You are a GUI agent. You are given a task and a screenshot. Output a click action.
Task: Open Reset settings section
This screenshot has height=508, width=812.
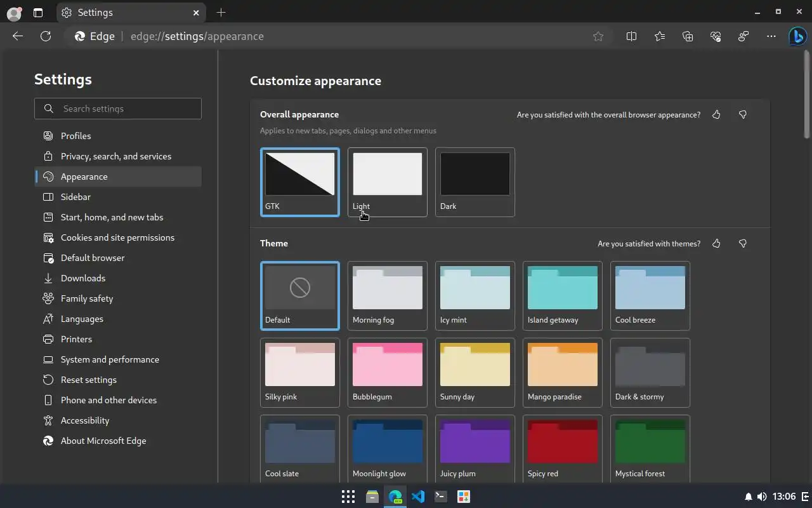click(118, 380)
